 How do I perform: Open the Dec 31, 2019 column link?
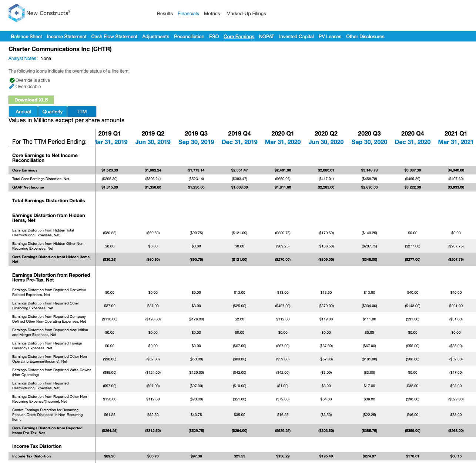tap(239, 142)
